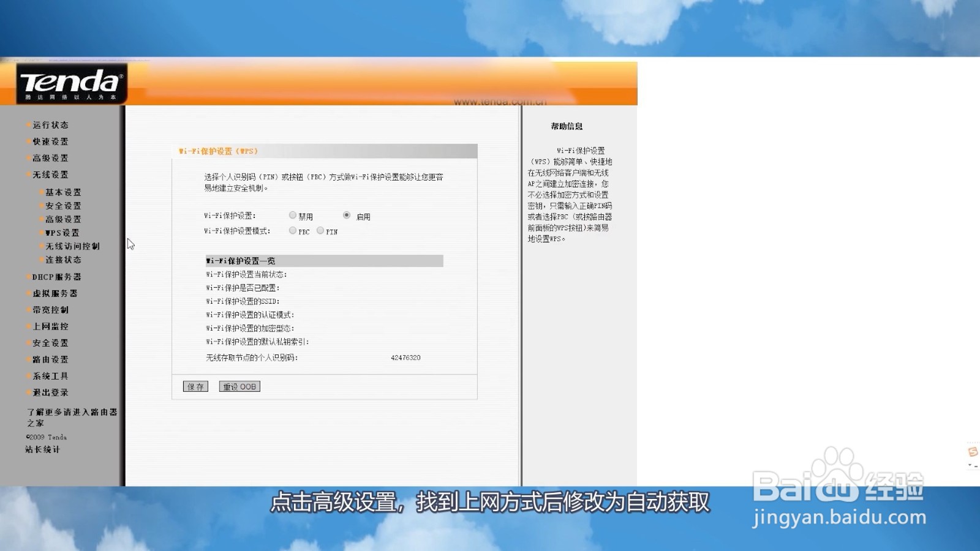Open 高级设置 page
Image resolution: width=980 pixels, height=551 pixels.
(x=51, y=158)
